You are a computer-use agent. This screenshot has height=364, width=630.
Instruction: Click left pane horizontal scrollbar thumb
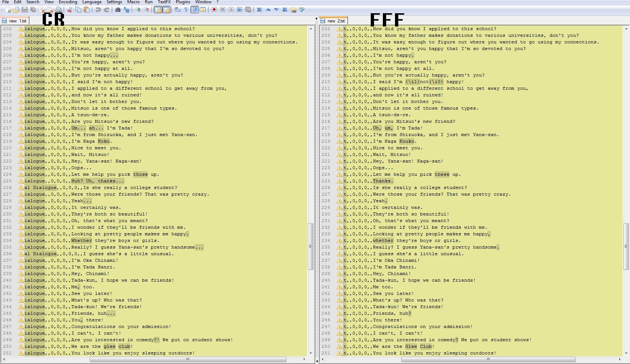point(188,359)
